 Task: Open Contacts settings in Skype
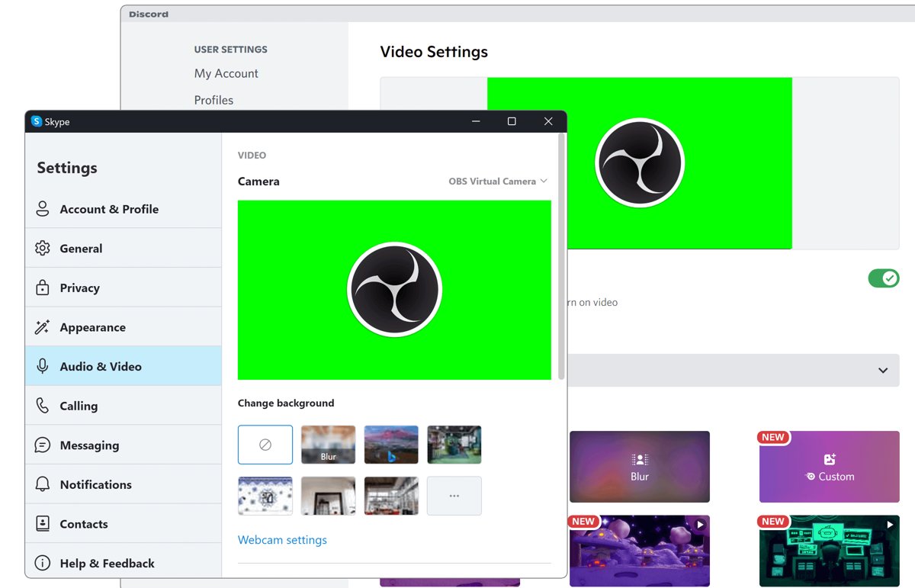point(124,524)
